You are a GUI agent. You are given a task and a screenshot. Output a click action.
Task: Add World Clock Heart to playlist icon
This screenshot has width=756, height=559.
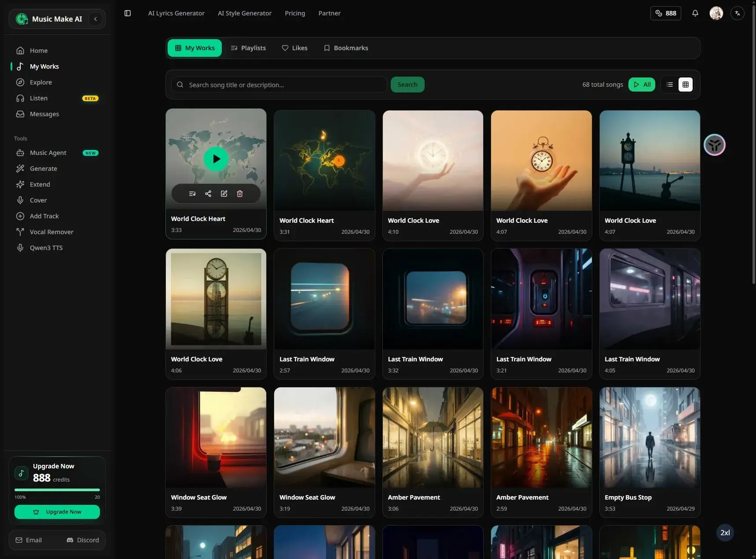tap(192, 194)
